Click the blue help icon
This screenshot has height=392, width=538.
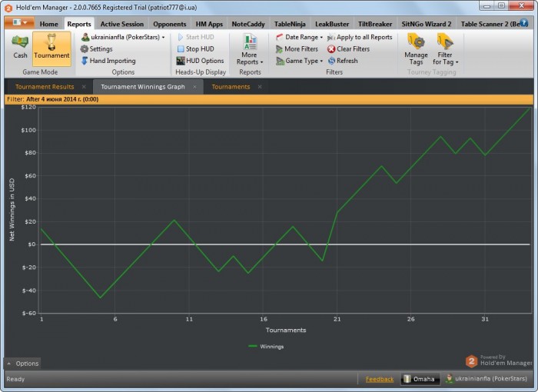pyautogui.click(x=524, y=23)
